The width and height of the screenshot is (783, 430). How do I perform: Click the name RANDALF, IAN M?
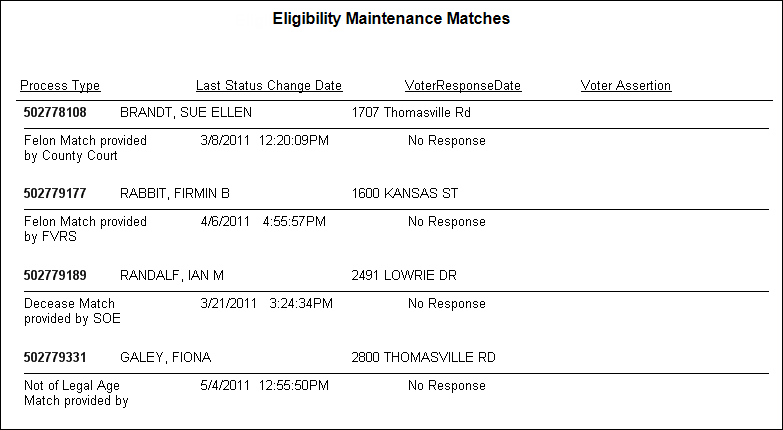[x=172, y=276]
